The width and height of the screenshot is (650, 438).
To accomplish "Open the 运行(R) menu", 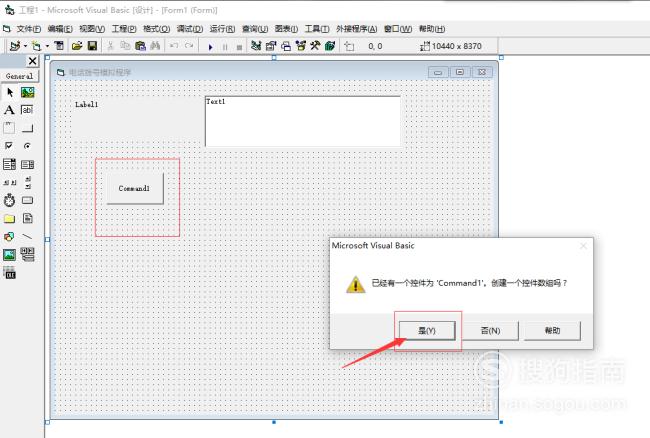I will 222,29.
